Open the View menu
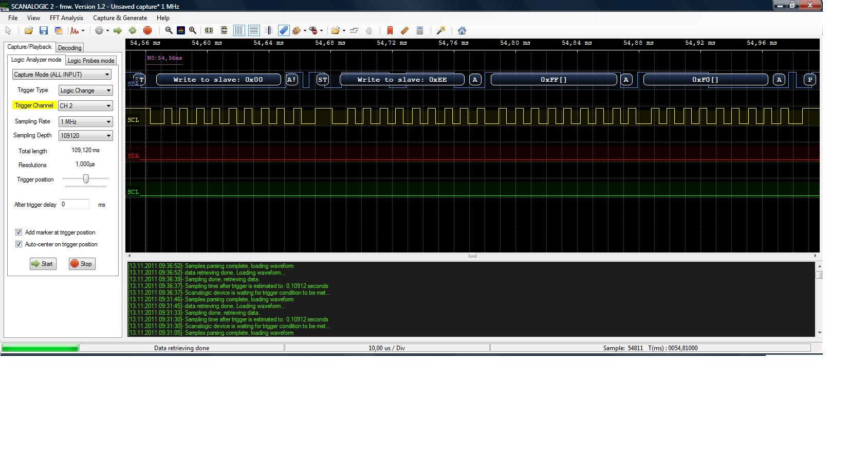This screenshot has height=469, width=868. click(33, 18)
